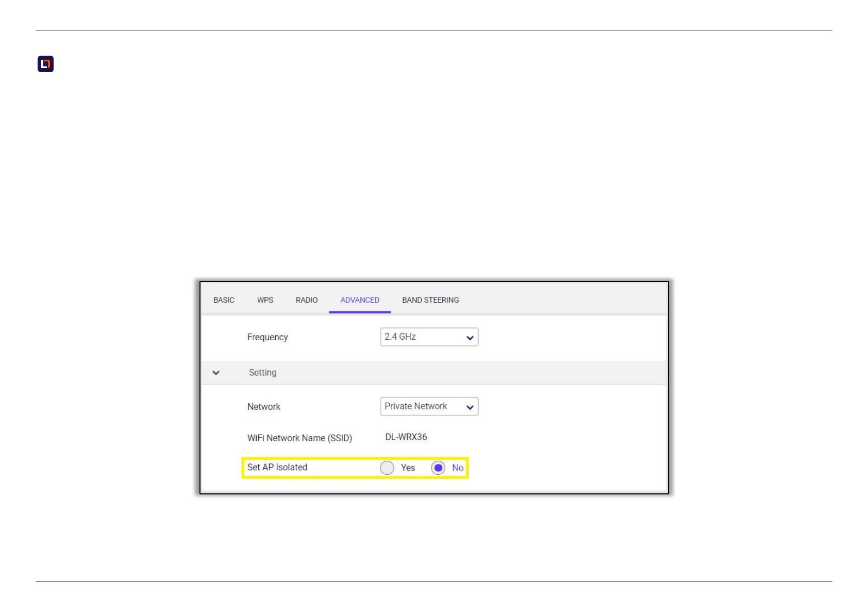This screenshot has width=868, height=614.
Task: Click the Set AP Isolated label
Action: [277, 467]
